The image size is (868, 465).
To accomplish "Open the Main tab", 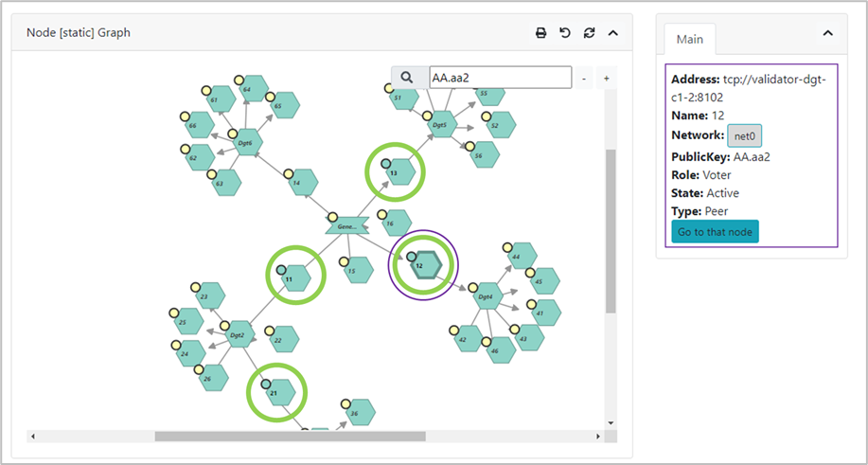I will coord(690,40).
